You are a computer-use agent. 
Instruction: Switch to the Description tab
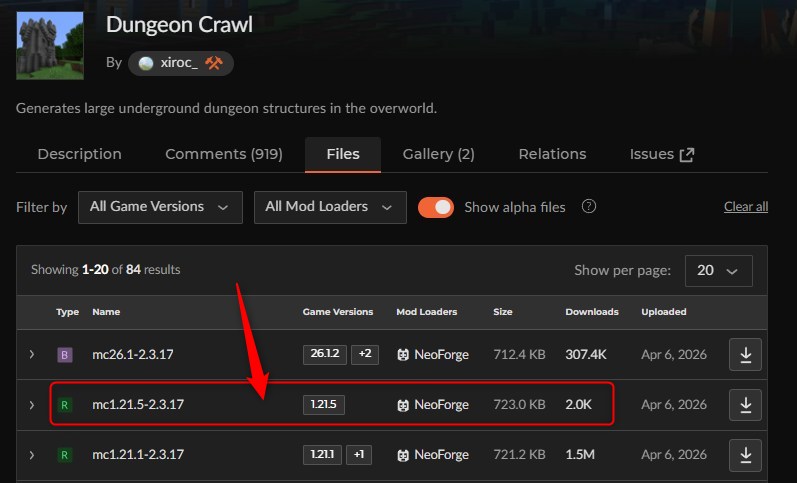(x=79, y=154)
